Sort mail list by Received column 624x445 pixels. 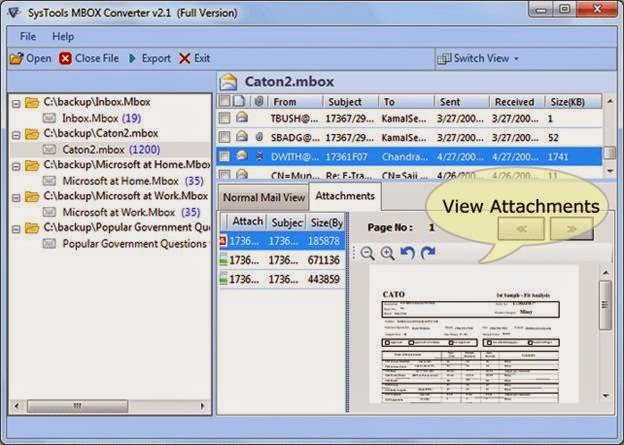tap(517, 102)
